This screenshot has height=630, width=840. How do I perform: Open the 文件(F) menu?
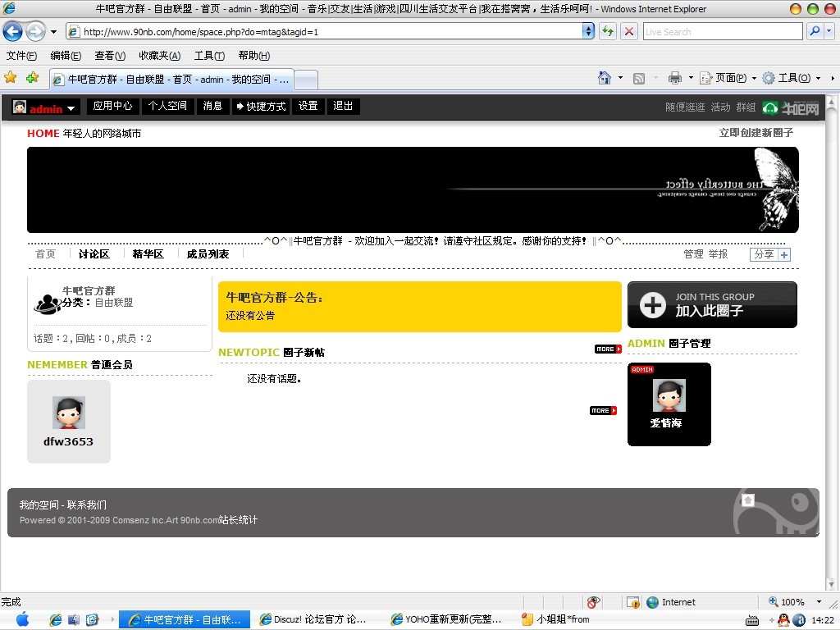(21, 56)
